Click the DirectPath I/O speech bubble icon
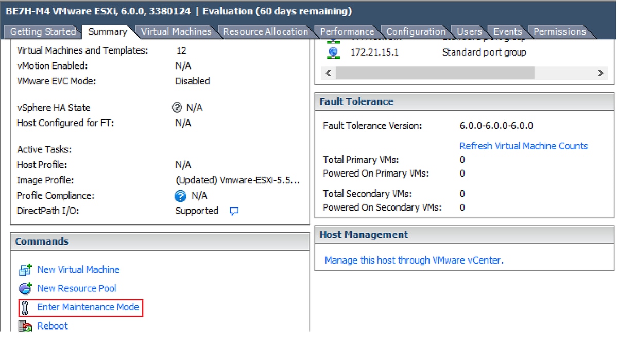This screenshot has width=618, height=364. coord(234,211)
